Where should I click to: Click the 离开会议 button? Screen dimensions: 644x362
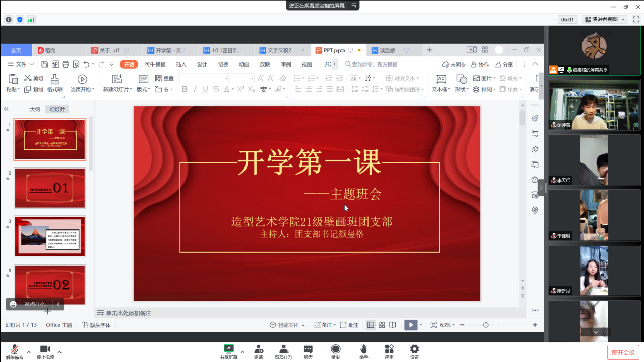tap(623, 352)
